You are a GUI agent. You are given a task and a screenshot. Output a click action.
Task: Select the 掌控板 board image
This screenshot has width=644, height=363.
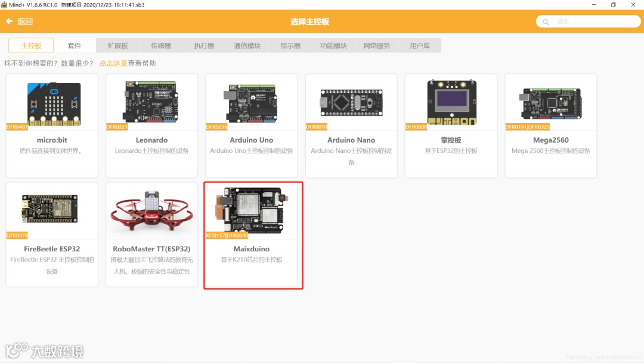[452, 102]
